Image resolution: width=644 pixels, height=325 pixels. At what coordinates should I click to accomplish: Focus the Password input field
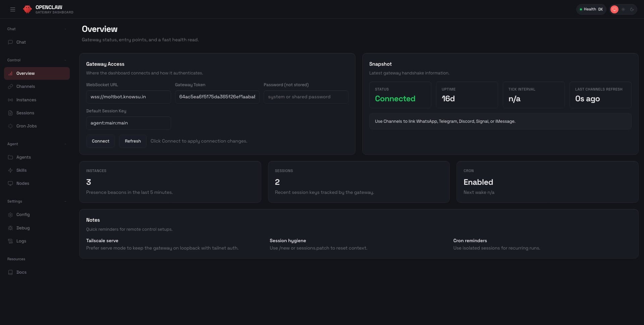point(306,97)
